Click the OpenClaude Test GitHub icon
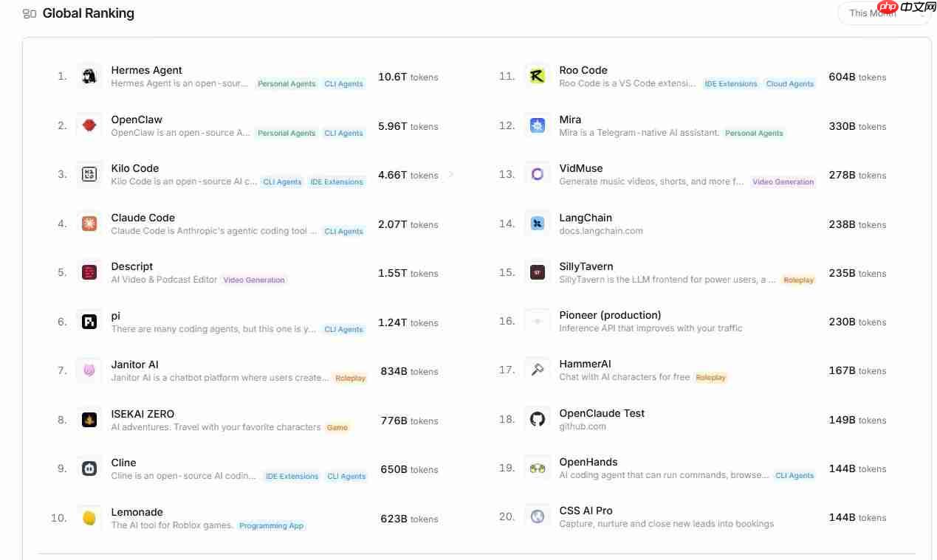 pyautogui.click(x=538, y=419)
